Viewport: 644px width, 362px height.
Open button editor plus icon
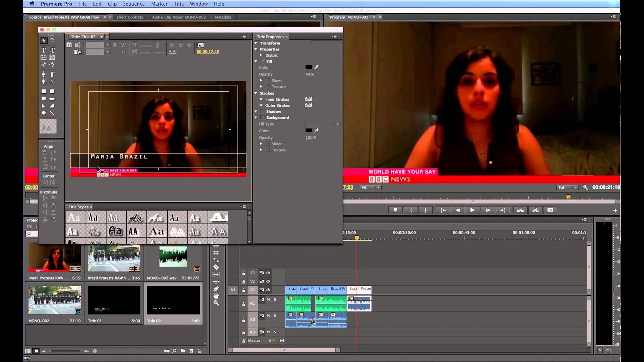tap(615, 210)
